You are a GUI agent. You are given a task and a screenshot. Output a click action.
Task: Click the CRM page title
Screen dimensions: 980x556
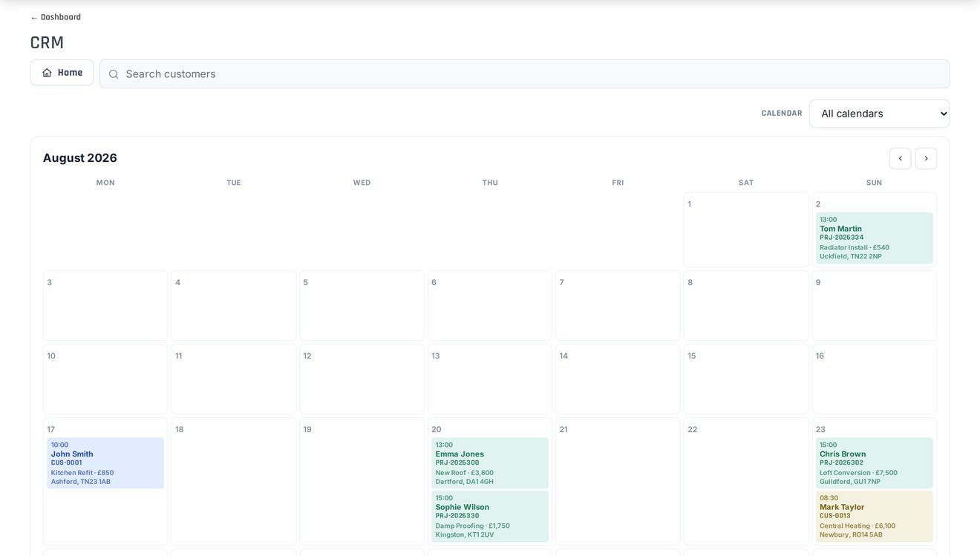[47, 42]
